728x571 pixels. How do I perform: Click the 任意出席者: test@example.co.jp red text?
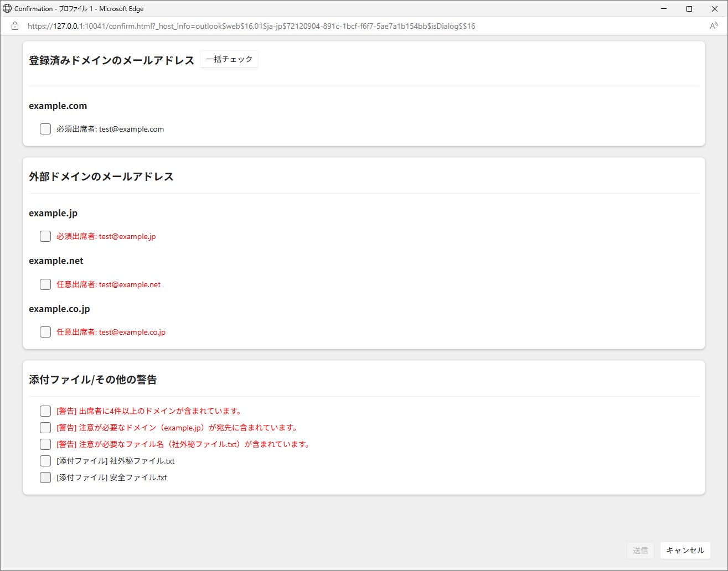tap(111, 332)
